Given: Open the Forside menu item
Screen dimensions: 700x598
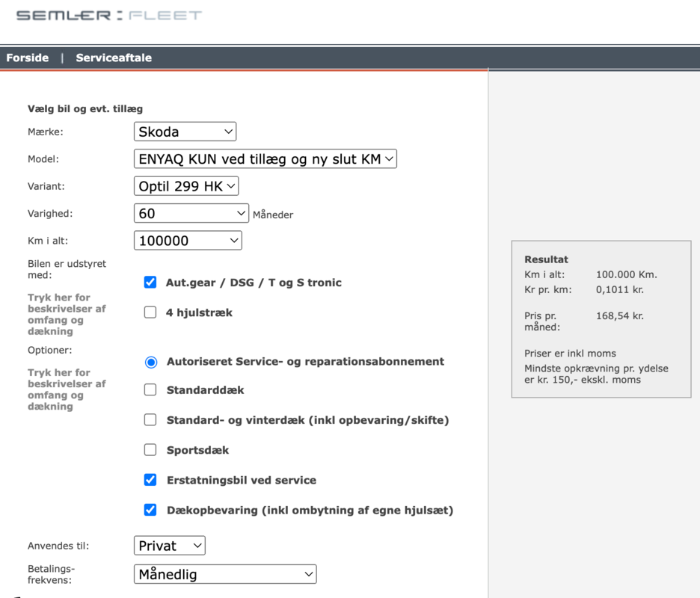Looking at the screenshot, I should pyautogui.click(x=28, y=58).
